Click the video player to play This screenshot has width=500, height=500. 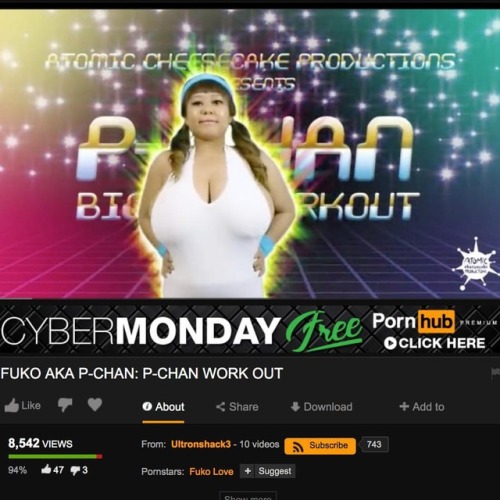point(250,153)
